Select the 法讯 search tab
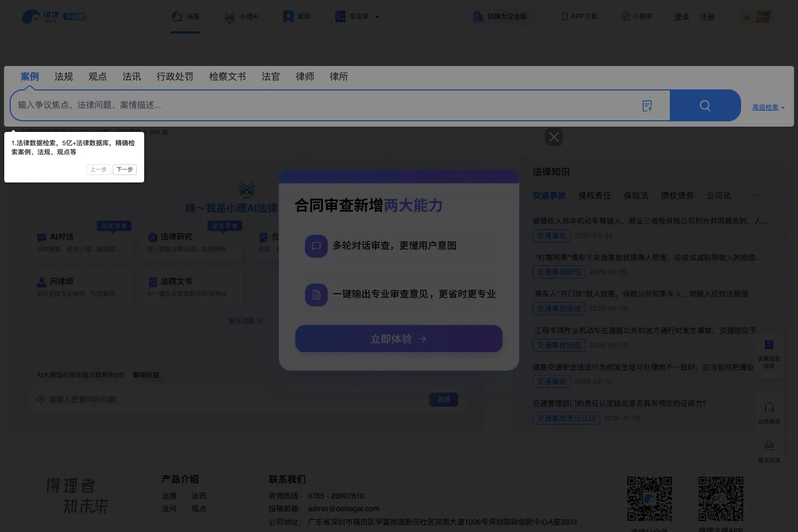This screenshot has width=798, height=532. tap(131, 77)
